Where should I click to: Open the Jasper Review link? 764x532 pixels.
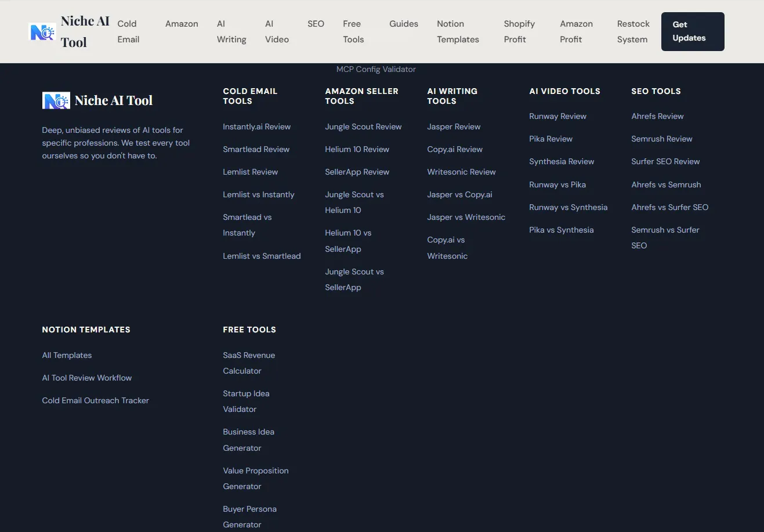[x=454, y=126]
